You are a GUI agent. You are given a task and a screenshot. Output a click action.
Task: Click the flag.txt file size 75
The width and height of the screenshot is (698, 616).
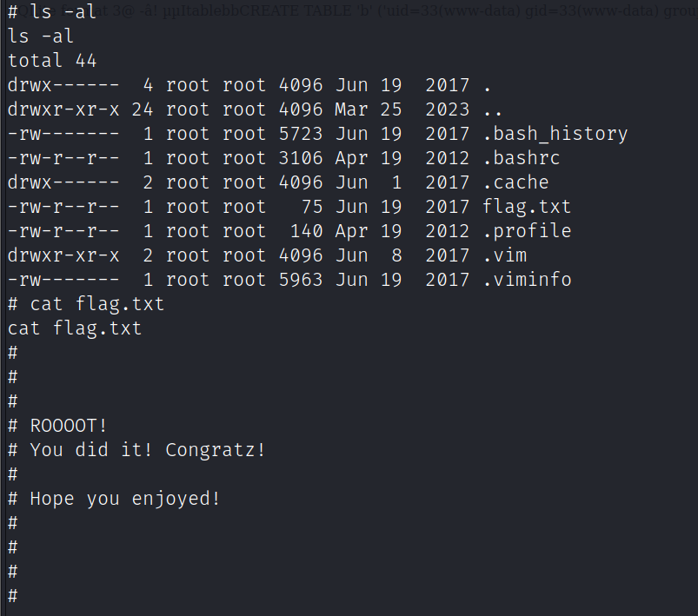pyautogui.click(x=312, y=207)
